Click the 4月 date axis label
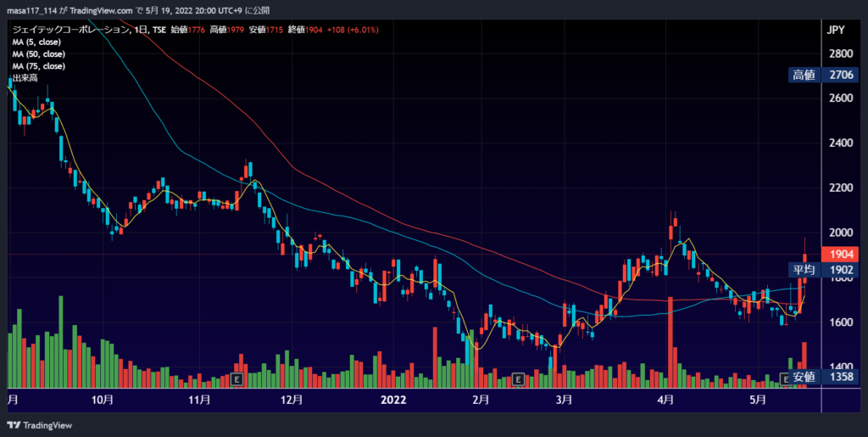Screen dimensions: 868x437 pyautogui.click(x=666, y=400)
